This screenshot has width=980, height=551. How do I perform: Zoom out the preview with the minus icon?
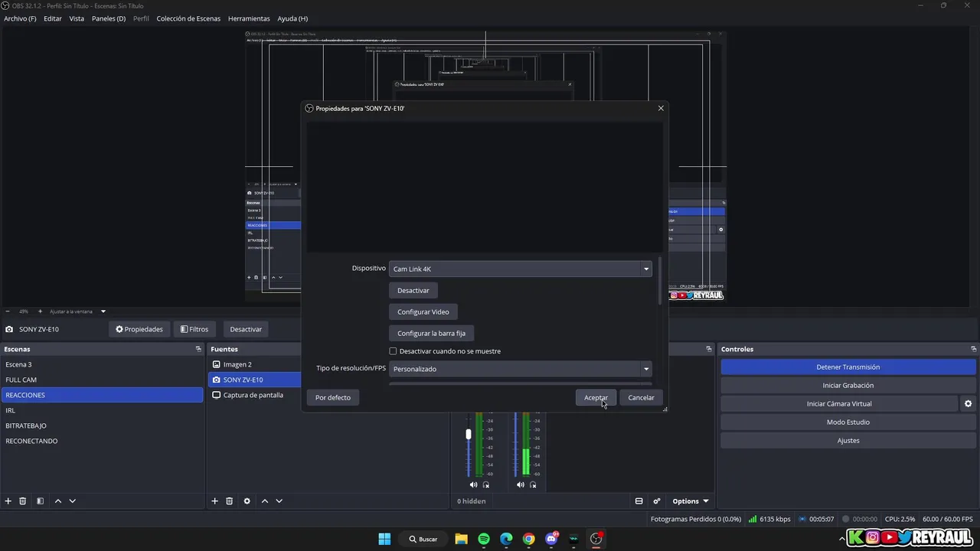8,311
